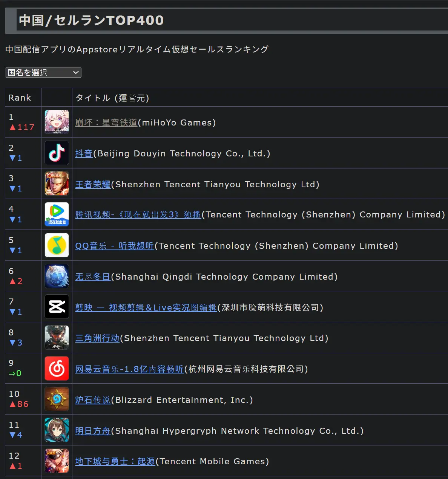Click the 炉石传说 link
Image resolution: width=448 pixels, height=479 pixels.
pos(93,400)
